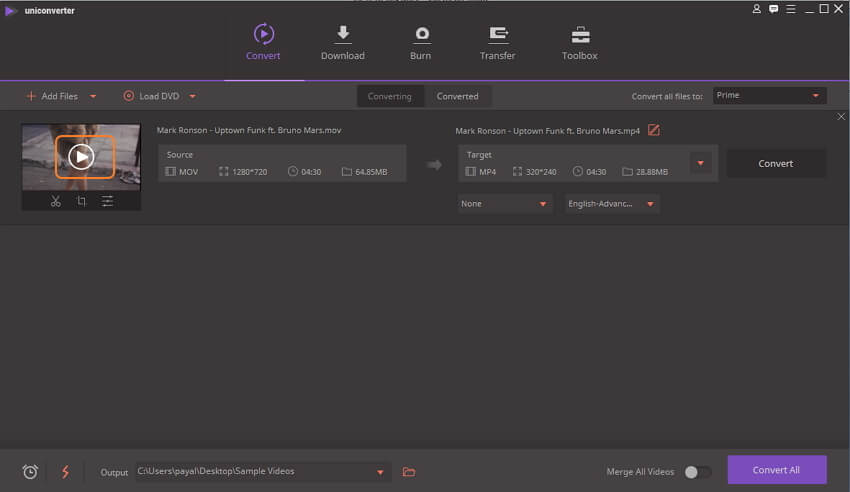Open the Burn section
This screenshot has width=850, height=492.
pos(421,42)
